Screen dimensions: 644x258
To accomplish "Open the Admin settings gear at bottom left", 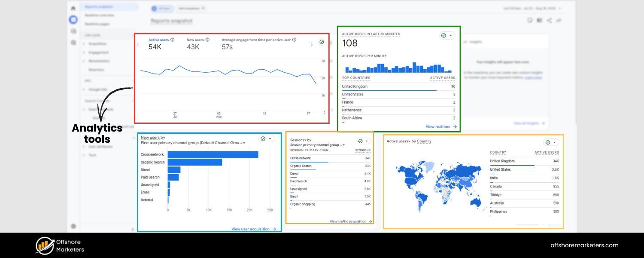I will point(73,226).
